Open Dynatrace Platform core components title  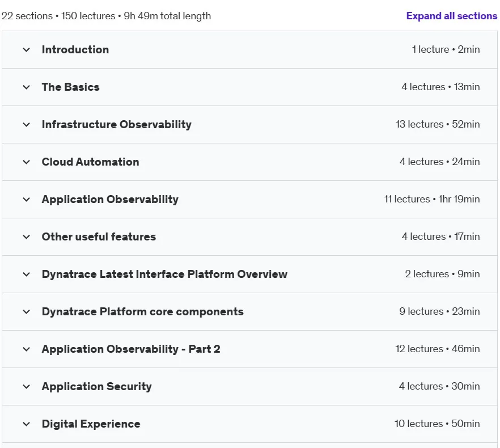142,312
